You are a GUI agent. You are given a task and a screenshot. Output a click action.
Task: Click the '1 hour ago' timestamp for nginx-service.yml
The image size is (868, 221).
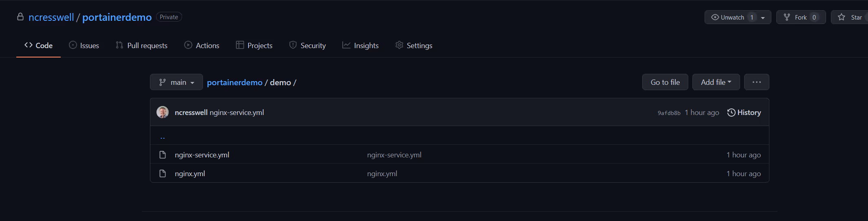coord(744,155)
